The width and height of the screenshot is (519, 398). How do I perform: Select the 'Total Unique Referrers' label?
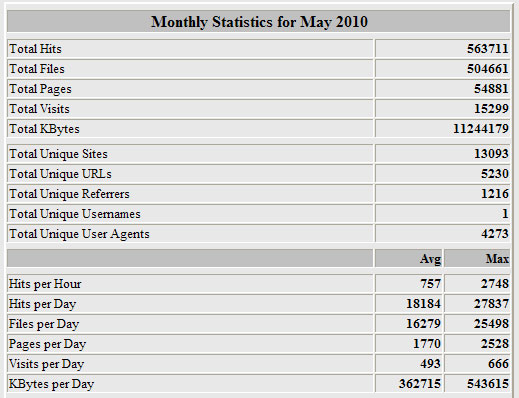pyautogui.click(x=69, y=194)
